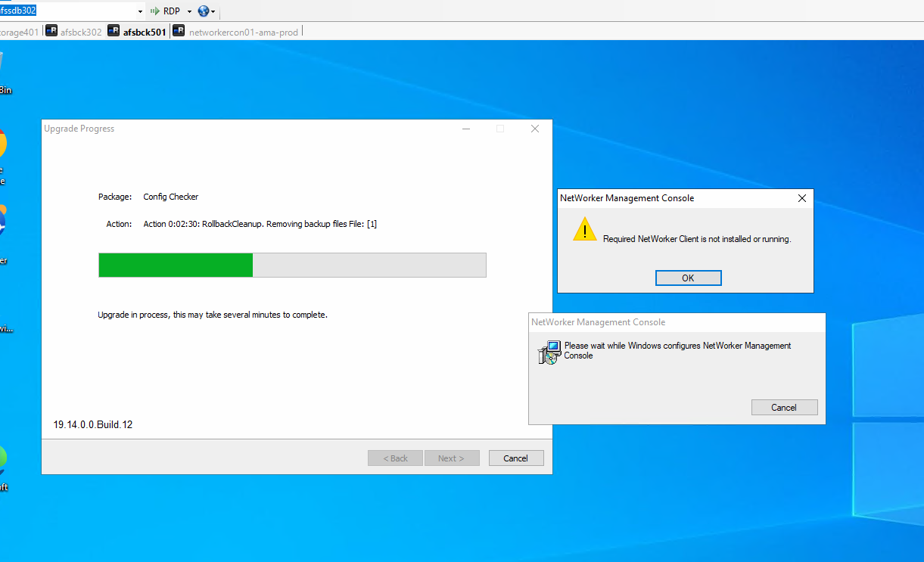924x562 pixels.
Task: Click the RDP icon on the afsbck501 tab
Action: point(114,31)
